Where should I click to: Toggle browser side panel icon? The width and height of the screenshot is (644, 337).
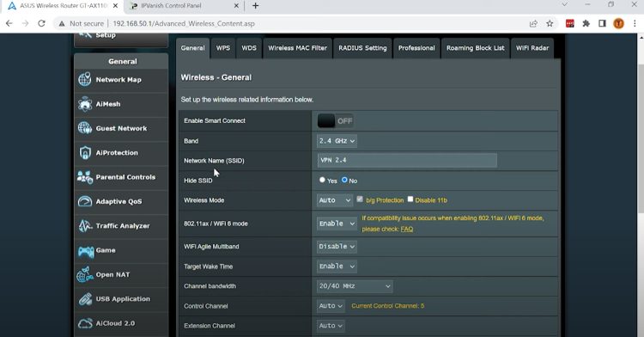coord(602,23)
